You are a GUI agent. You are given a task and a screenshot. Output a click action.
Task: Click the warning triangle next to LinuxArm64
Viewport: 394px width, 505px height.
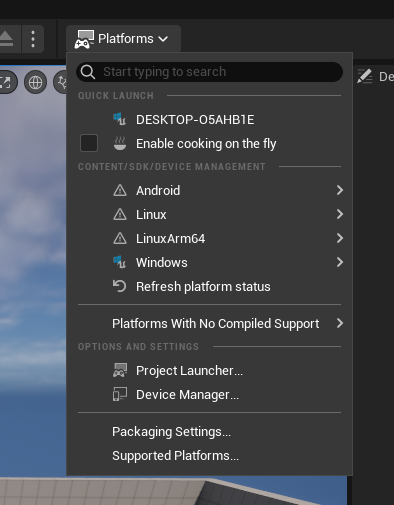pos(120,238)
